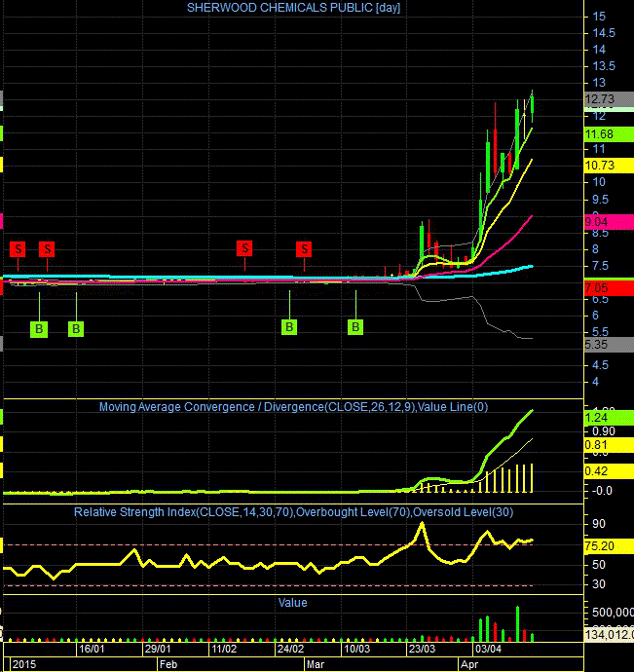
Task: Click the red S marker near 11/02
Action: point(244,248)
